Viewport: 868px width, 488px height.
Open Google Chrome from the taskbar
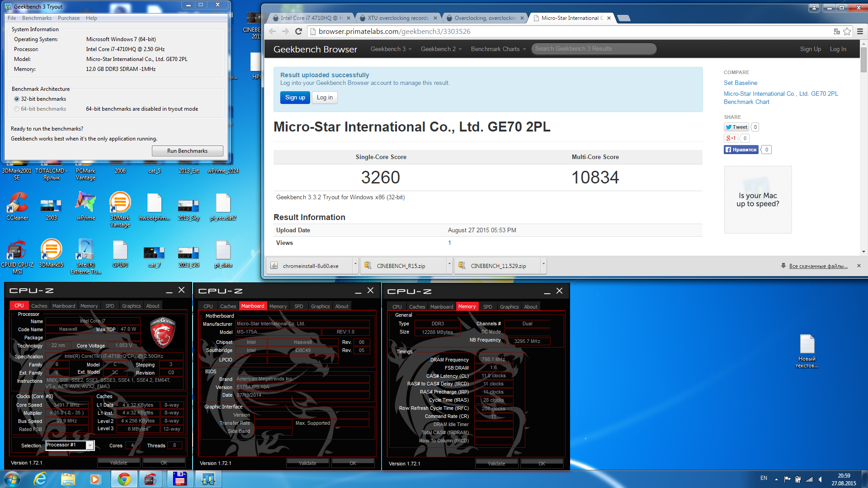(123, 479)
